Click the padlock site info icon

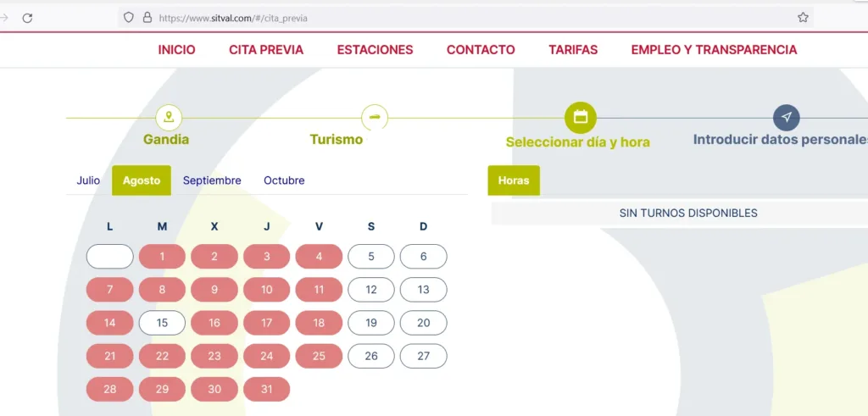[147, 17]
